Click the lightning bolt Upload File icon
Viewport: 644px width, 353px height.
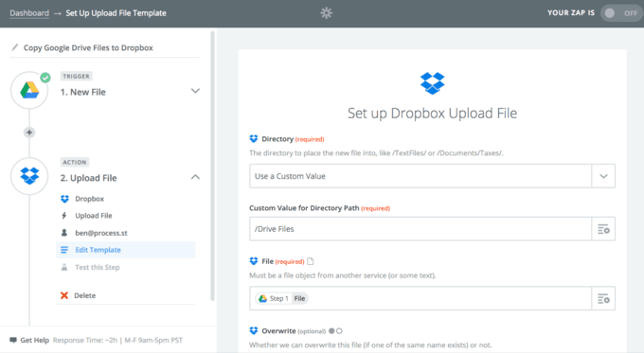click(x=64, y=216)
